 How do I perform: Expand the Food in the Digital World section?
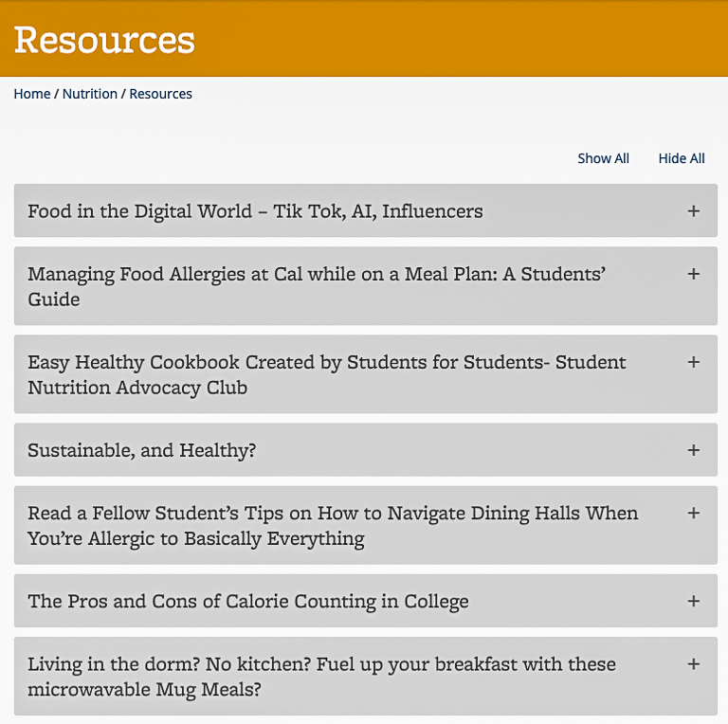(x=255, y=211)
